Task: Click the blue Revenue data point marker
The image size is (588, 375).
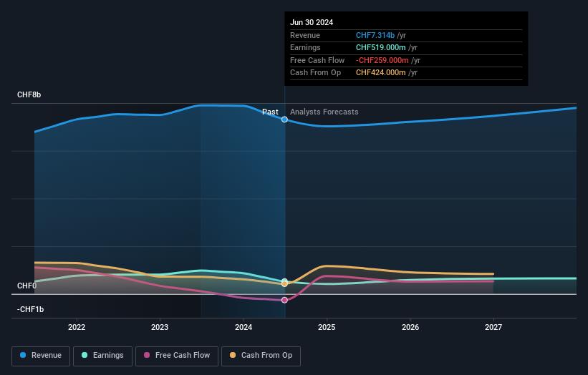Action: point(284,120)
